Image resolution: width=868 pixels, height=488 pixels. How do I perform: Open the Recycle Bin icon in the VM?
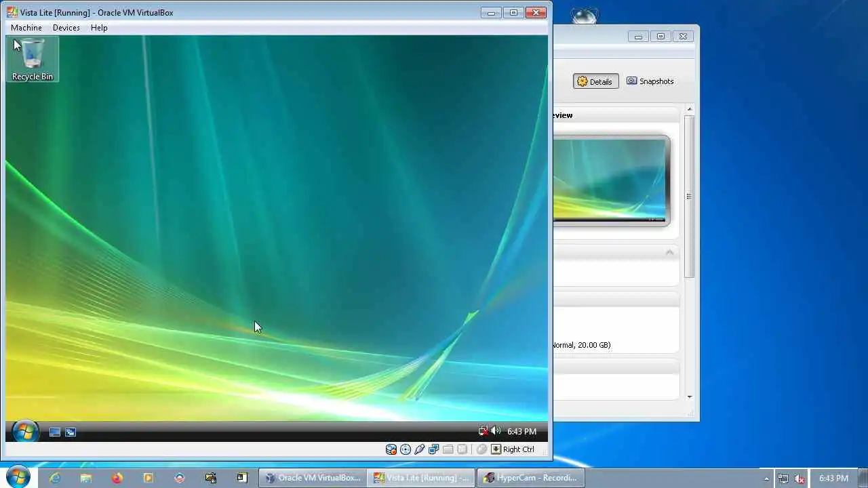[33, 59]
